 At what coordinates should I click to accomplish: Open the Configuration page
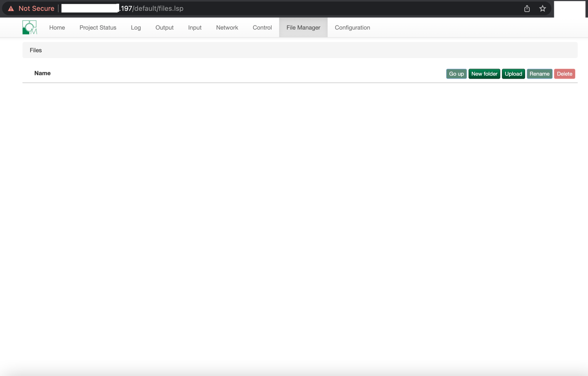352,28
